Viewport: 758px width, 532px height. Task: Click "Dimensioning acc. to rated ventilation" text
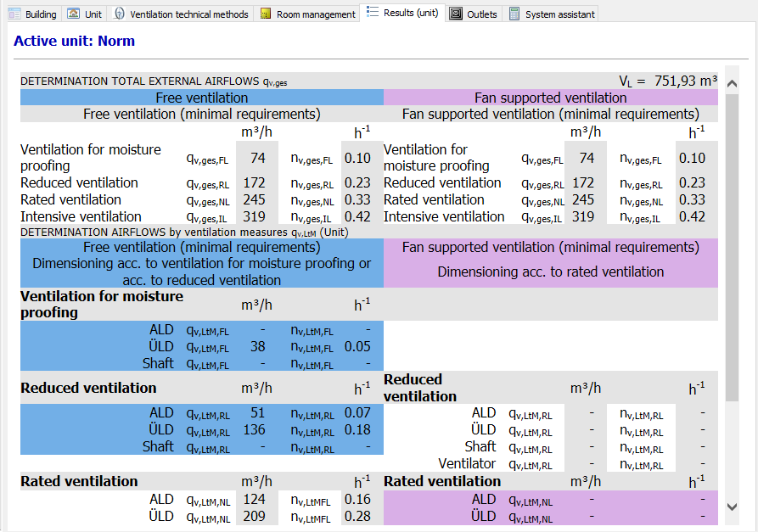[551, 272]
